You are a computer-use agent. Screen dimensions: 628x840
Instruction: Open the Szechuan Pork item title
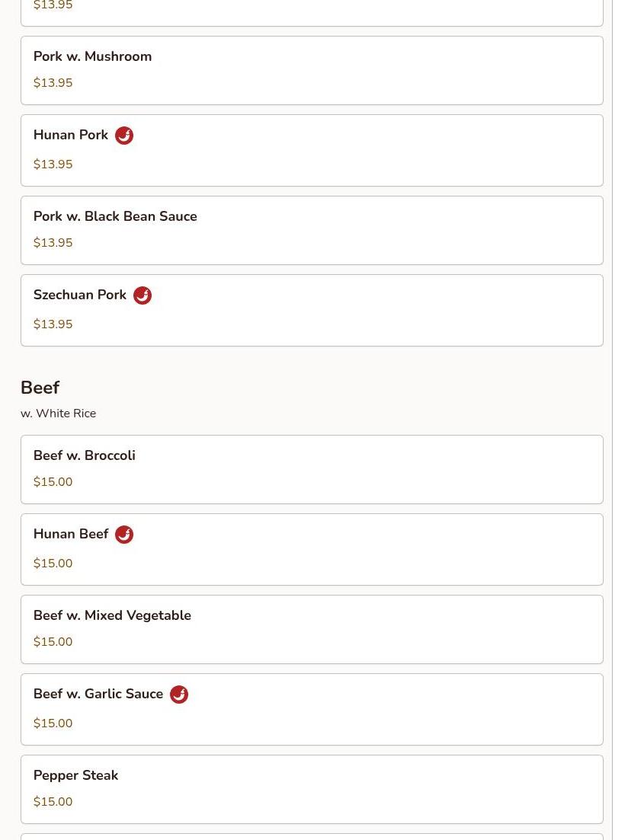click(x=80, y=295)
